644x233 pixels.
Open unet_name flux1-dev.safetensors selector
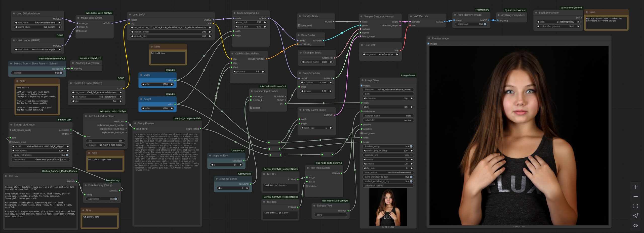click(38, 23)
